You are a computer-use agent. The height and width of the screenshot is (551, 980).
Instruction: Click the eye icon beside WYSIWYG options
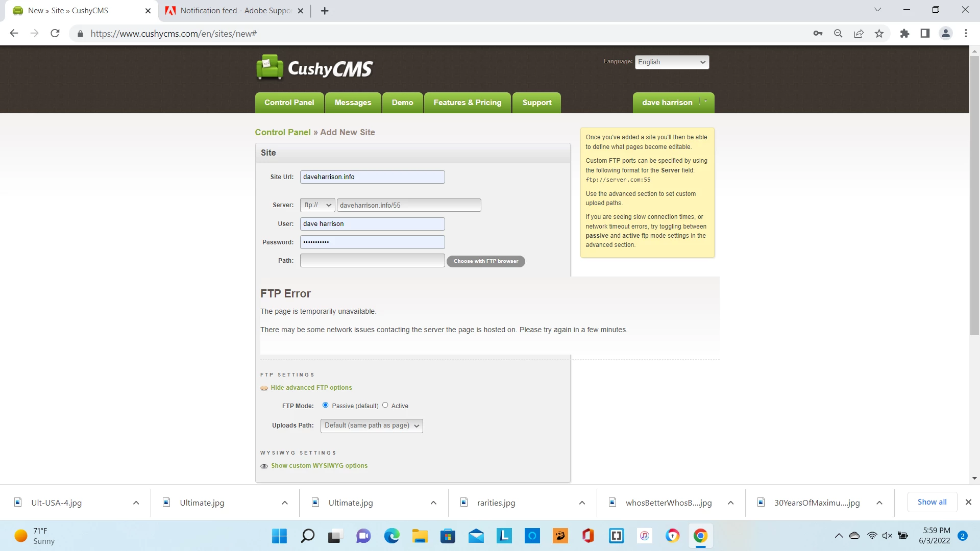click(264, 466)
